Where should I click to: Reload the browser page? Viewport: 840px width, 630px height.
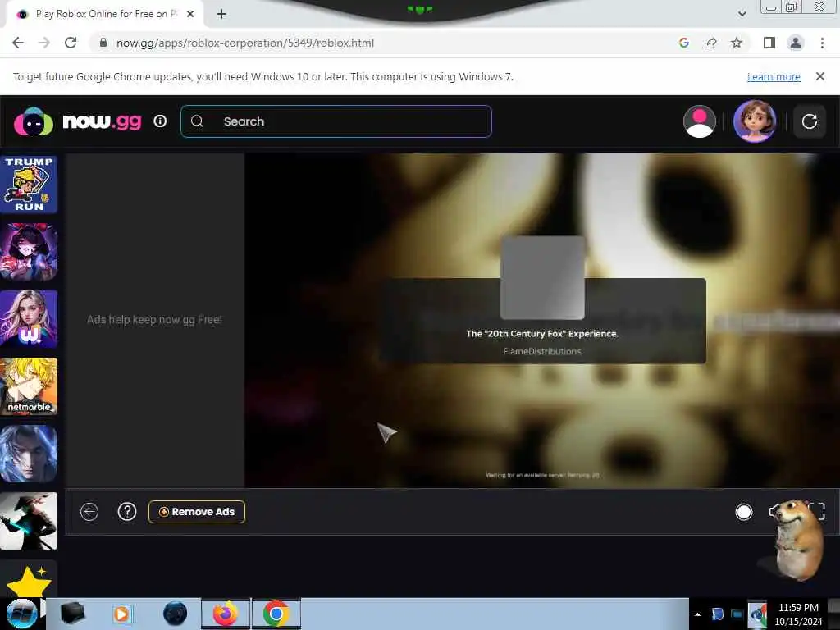click(x=71, y=43)
